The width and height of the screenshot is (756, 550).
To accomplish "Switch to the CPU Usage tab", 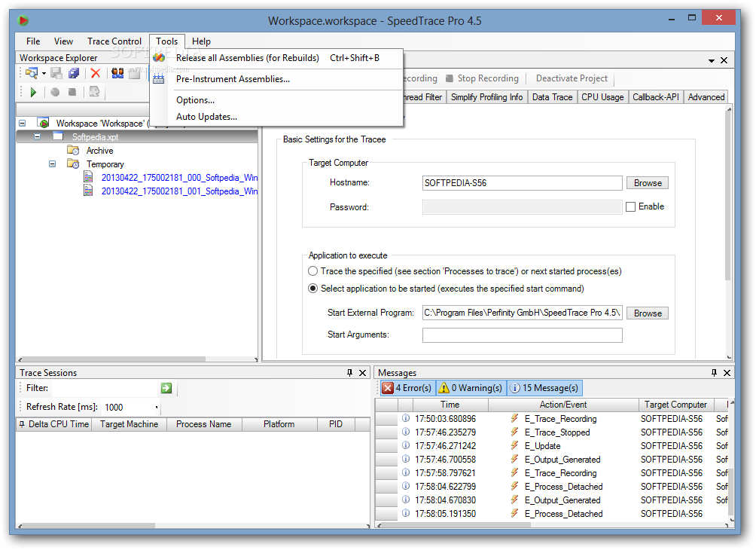I will [x=602, y=97].
